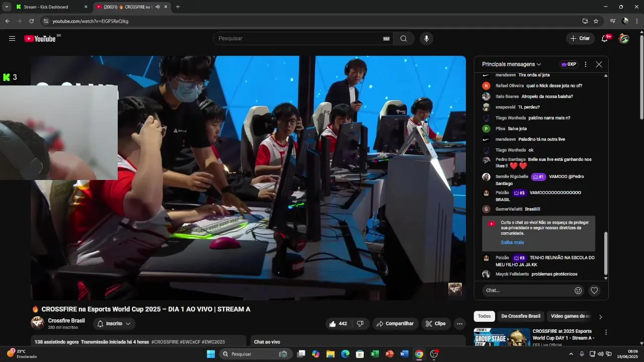Viewport: 644px width, 362px height.
Task: Open the on-screen keyboard in search box
Action: point(386,39)
